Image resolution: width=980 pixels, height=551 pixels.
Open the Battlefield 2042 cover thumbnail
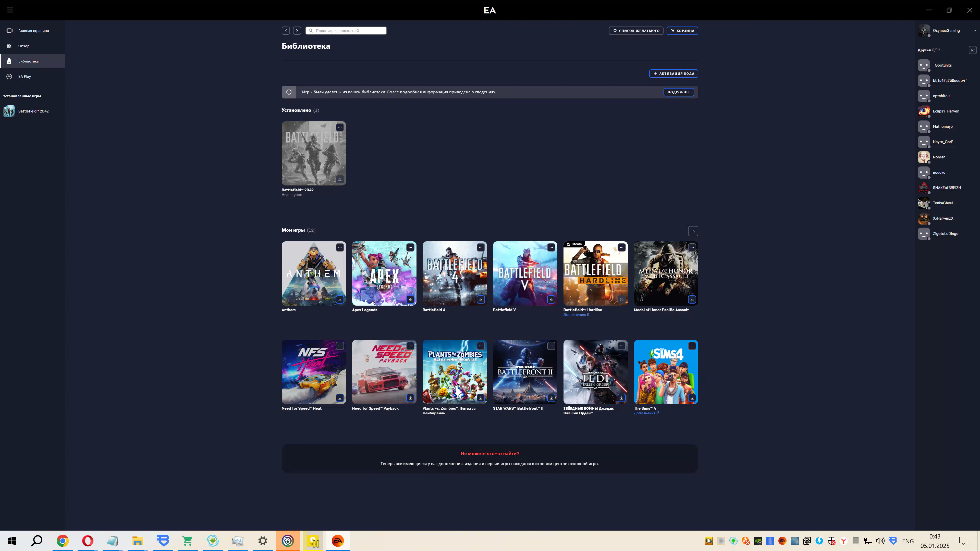(x=313, y=153)
